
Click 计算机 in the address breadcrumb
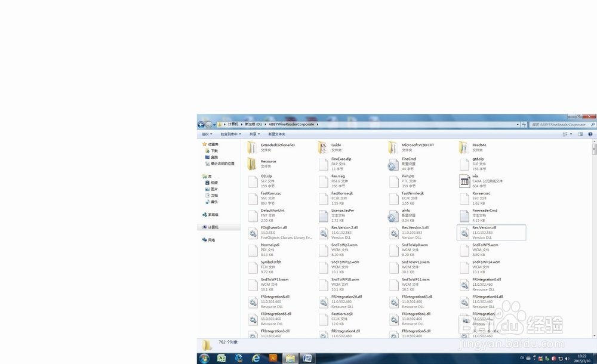233,125
